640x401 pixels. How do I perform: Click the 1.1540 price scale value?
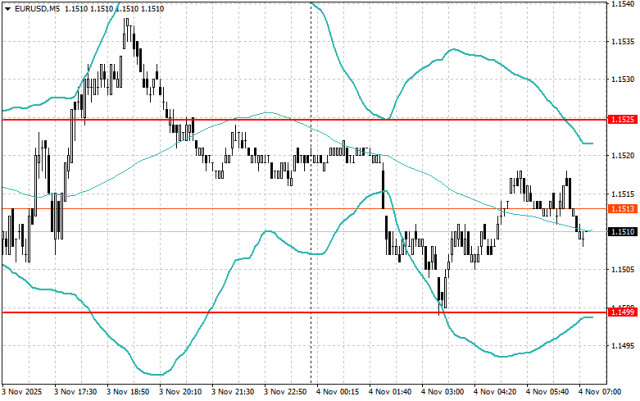622,4
